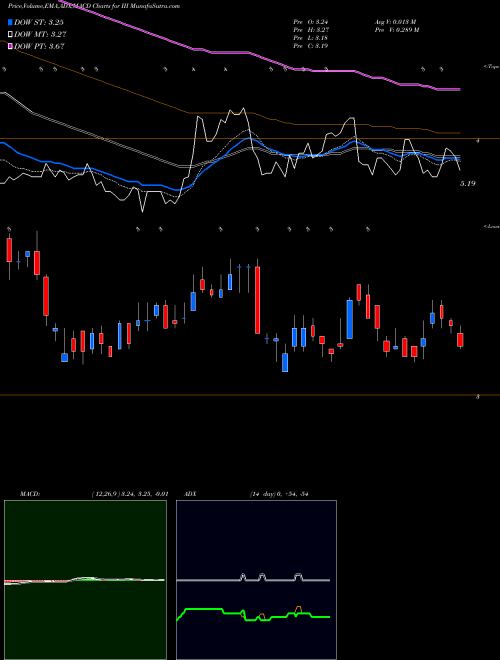Click the 'Pre L: 3.18' value

pos(311,38)
